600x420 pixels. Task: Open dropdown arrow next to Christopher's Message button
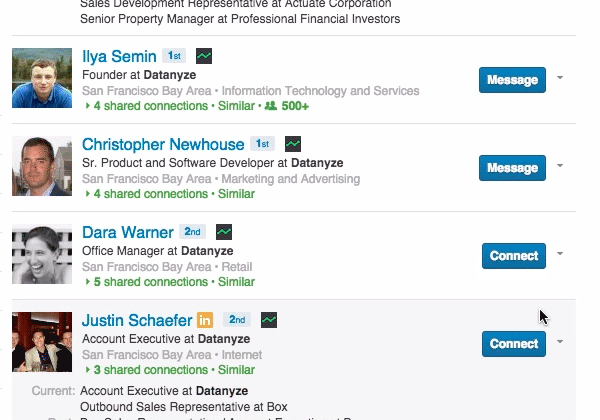(560, 166)
